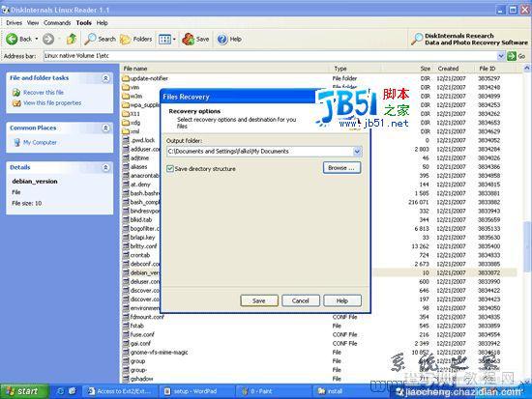Open Search tool in toolbar
The width and height of the screenshot is (532, 399).
pos(100,40)
